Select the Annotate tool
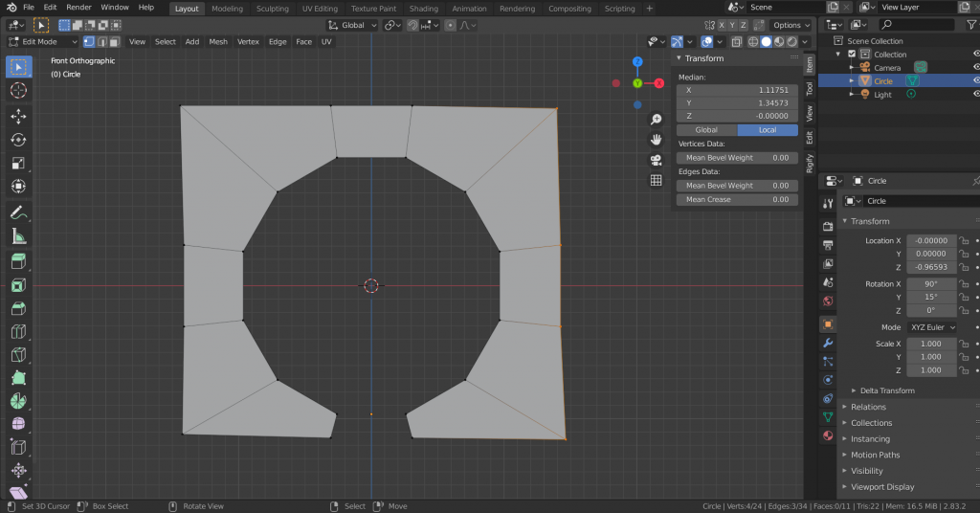 [18, 213]
